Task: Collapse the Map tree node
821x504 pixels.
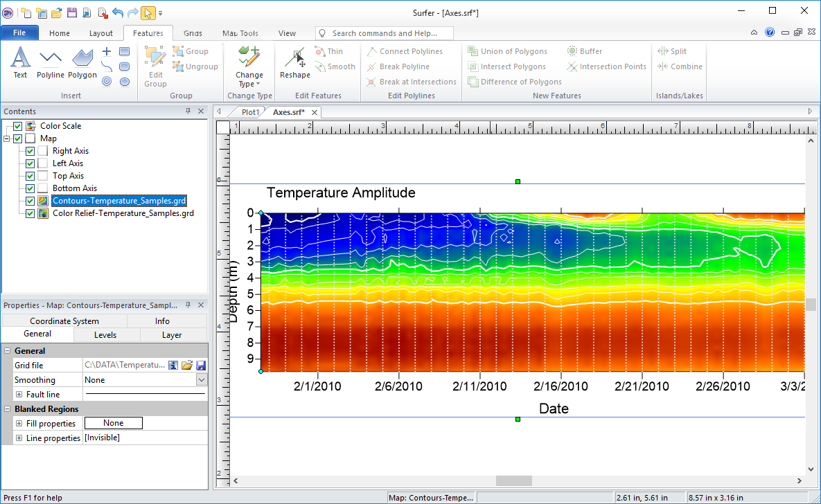Action: tap(6, 138)
